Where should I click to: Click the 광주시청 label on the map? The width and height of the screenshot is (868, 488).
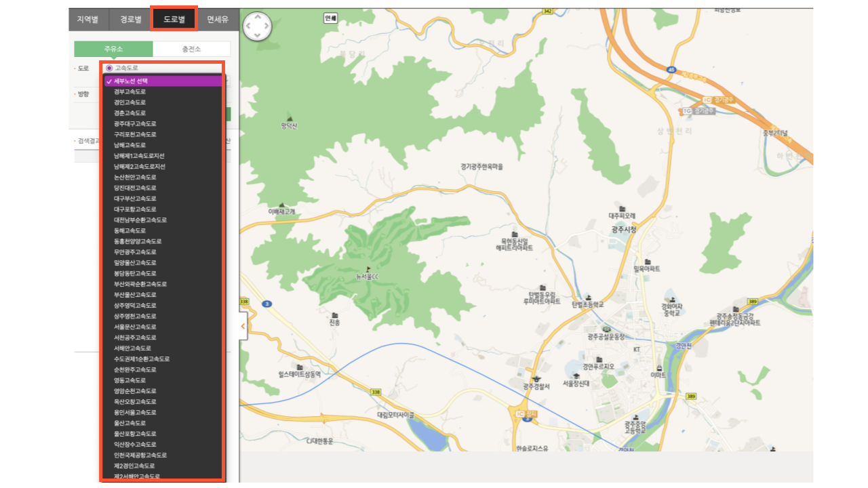[x=624, y=230]
